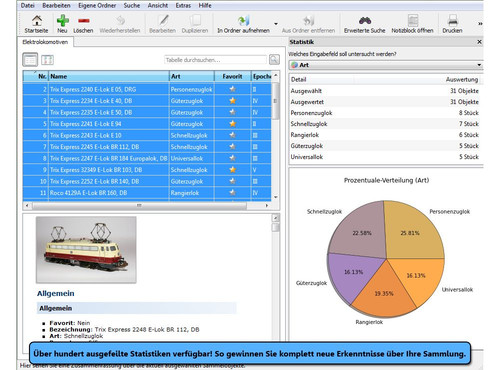This screenshot has width=500, height=370.
Task: Open the Eigene Ordner menu
Action: pos(97,5)
